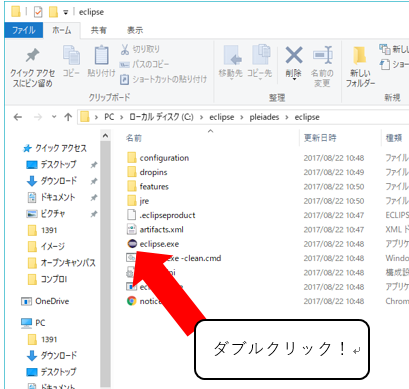Unpin ドキュメント using its pin icon
This screenshot has width=409, height=389.
[94, 197]
